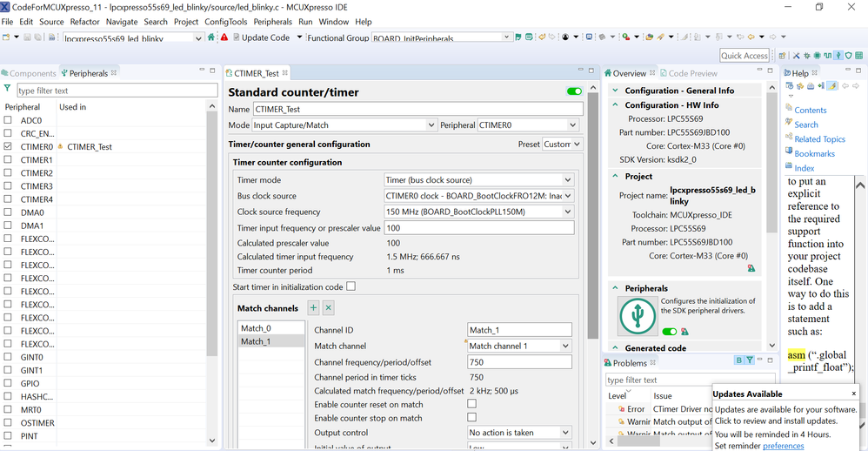Enable counter reset on match checkbox
The image size is (868, 451).
[x=471, y=404]
